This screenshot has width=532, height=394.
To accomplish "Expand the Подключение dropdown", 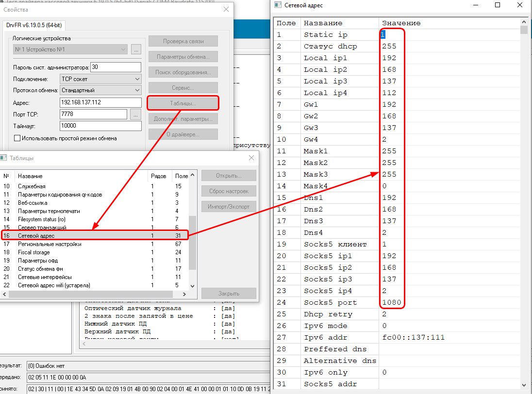I will (136, 79).
